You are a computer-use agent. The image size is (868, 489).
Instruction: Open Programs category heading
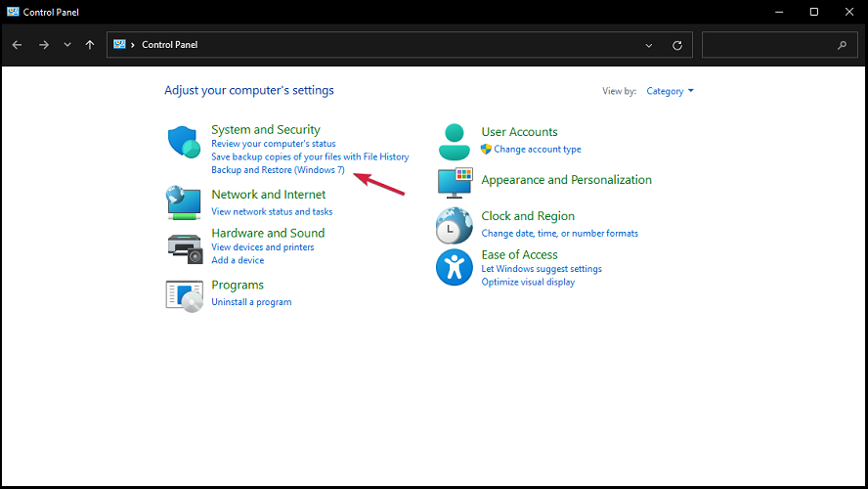[x=238, y=286]
